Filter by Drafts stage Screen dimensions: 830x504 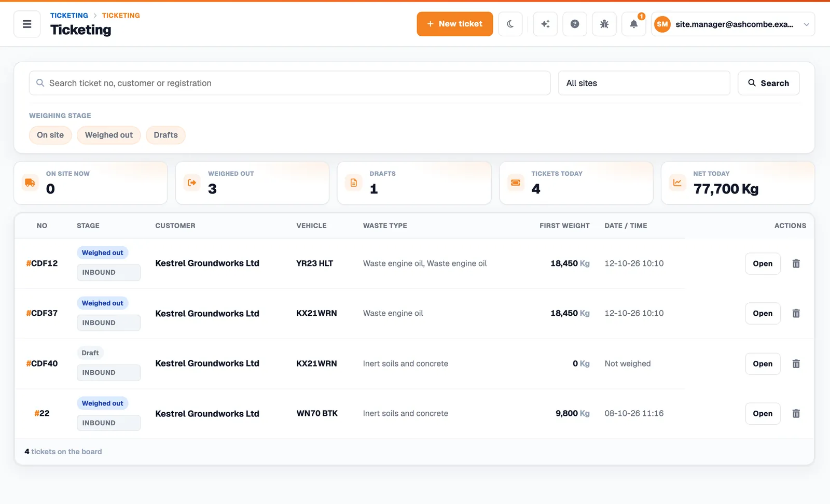point(165,135)
